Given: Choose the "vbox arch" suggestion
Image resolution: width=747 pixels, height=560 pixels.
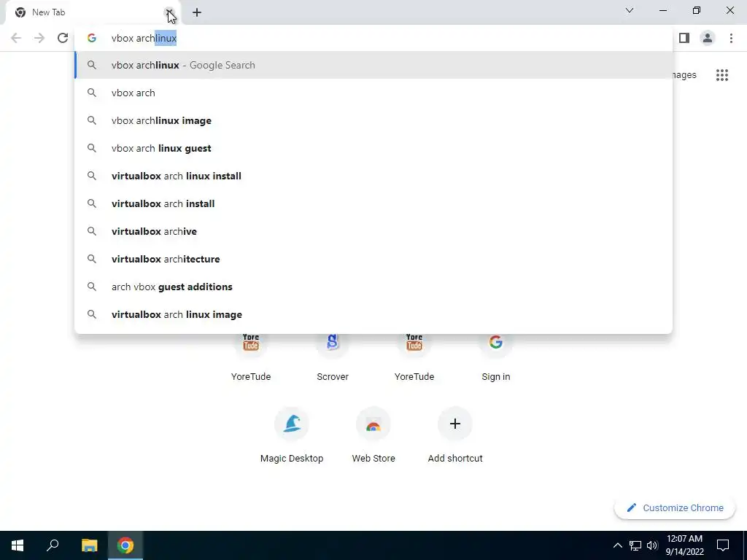Looking at the screenshot, I should [373, 93].
